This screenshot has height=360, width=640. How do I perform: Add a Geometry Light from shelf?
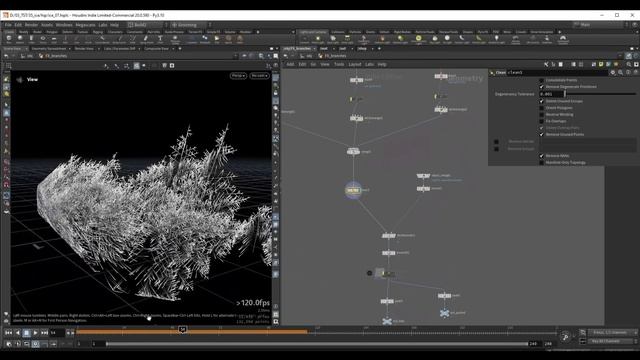(x=363, y=39)
